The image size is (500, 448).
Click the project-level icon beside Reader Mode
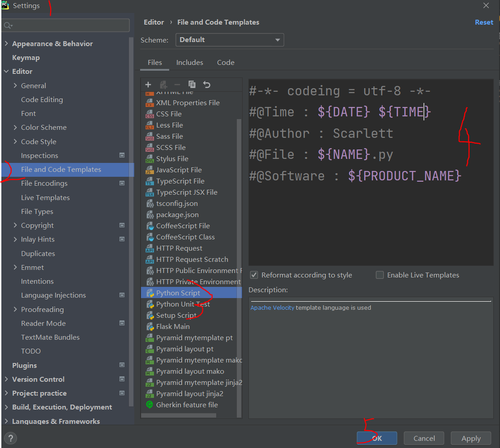point(122,323)
